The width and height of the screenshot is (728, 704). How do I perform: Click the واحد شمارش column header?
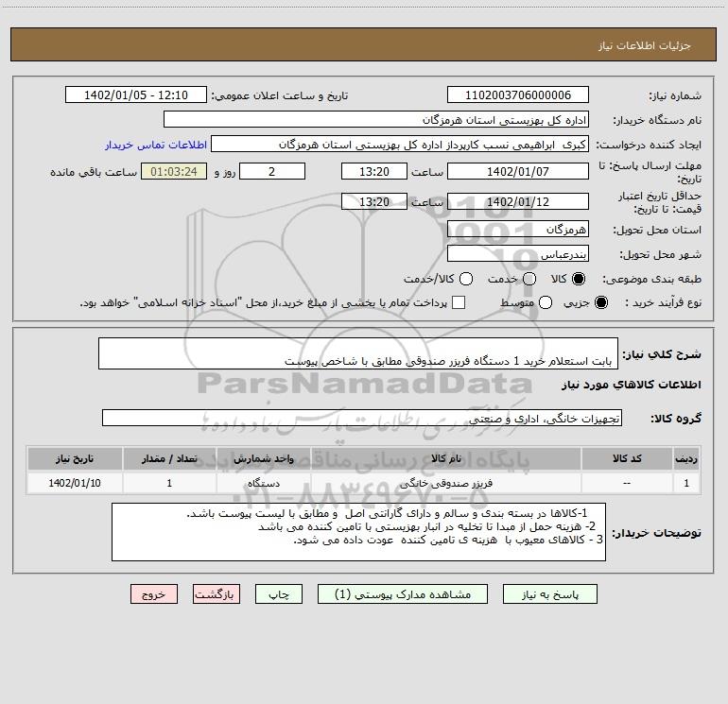tap(263, 458)
